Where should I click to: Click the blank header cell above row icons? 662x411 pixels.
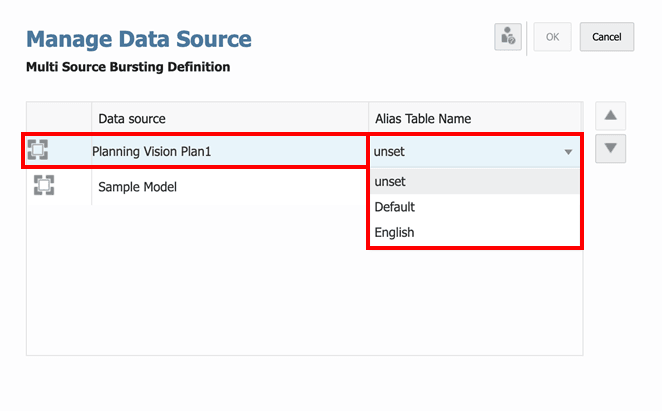click(59, 119)
